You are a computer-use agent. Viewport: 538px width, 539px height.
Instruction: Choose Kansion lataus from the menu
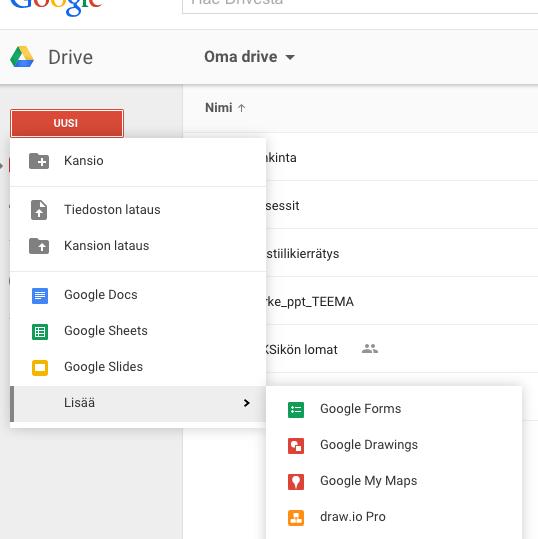pos(138,246)
